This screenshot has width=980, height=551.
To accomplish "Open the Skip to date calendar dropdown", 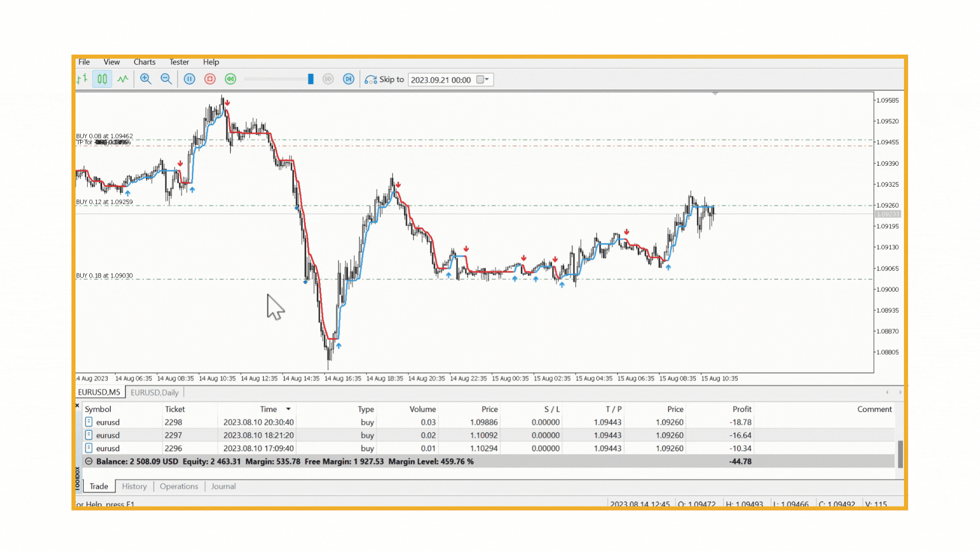I will coord(483,80).
